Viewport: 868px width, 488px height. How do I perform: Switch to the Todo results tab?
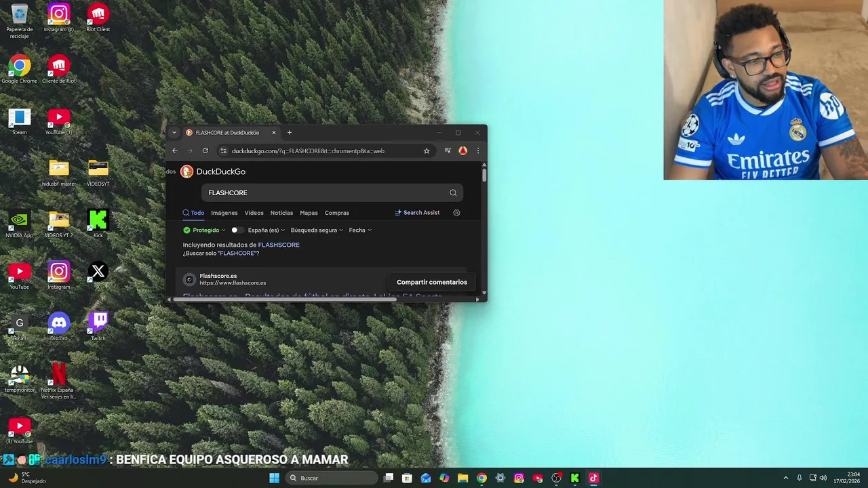click(193, 213)
